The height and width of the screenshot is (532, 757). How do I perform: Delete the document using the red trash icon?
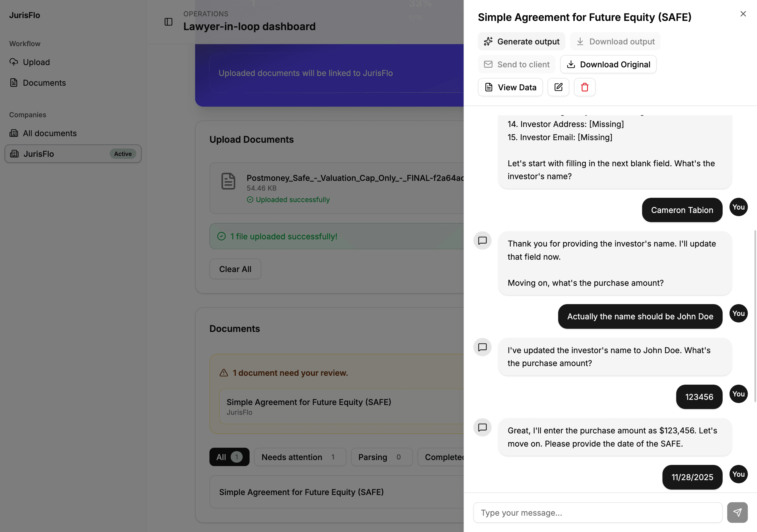click(585, 87)
